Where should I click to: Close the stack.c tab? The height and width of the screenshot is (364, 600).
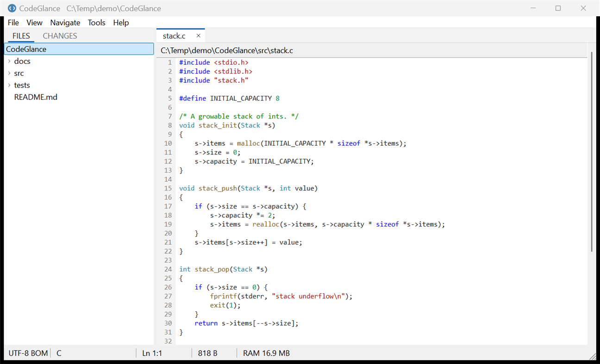[199, 36]
